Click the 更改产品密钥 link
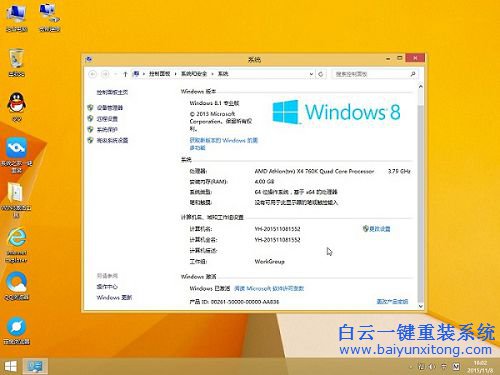The height and width of the screenshot is (375, 500). (x=392, y=301)
